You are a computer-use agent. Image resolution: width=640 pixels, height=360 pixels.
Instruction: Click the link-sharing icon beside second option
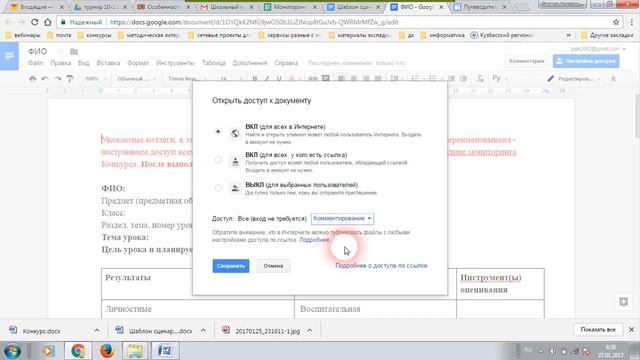(x=235, y=161)
